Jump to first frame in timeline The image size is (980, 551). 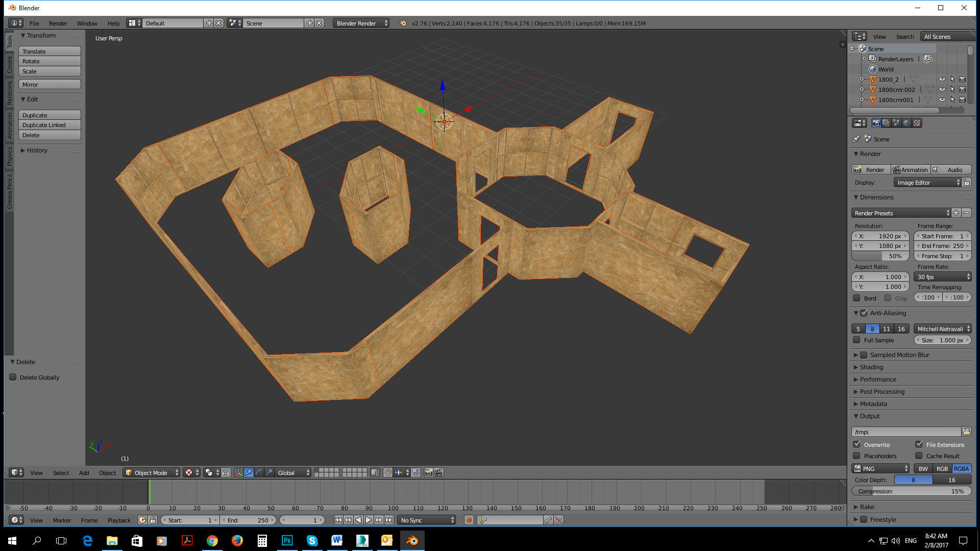(x=338, y=520)
